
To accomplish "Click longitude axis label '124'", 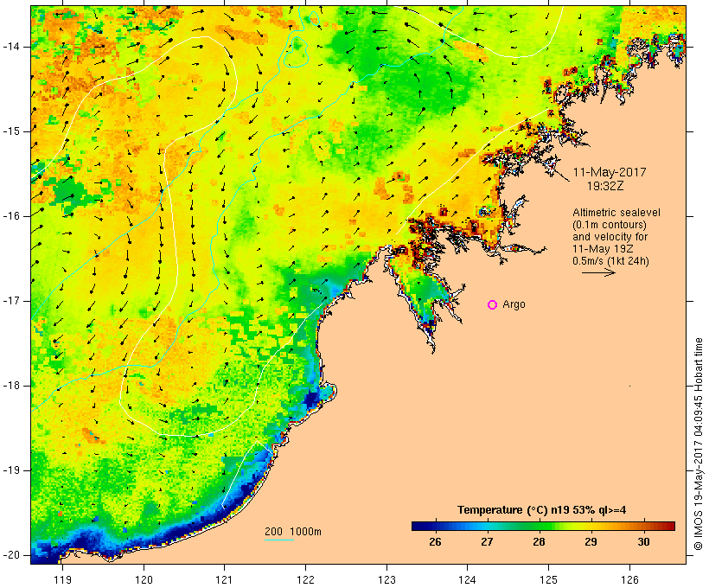I will point(468,580).
